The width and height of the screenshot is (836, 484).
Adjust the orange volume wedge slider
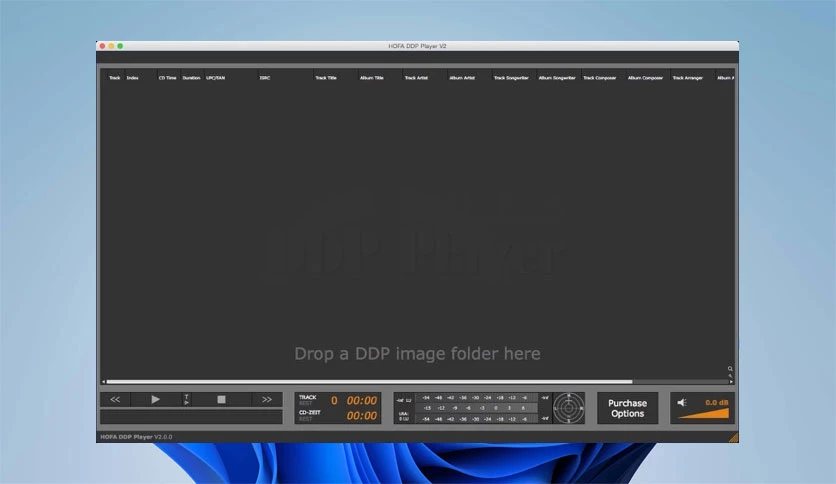(704, 414)
